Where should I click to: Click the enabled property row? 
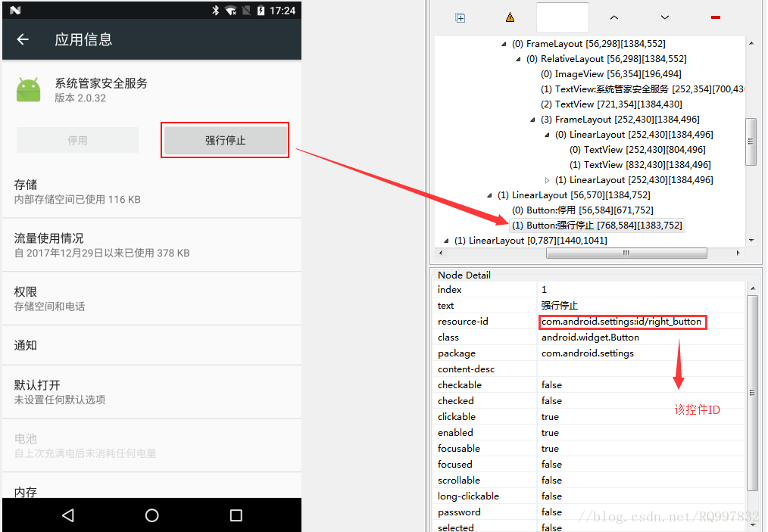pyautogui.click(x=590, y=433)
